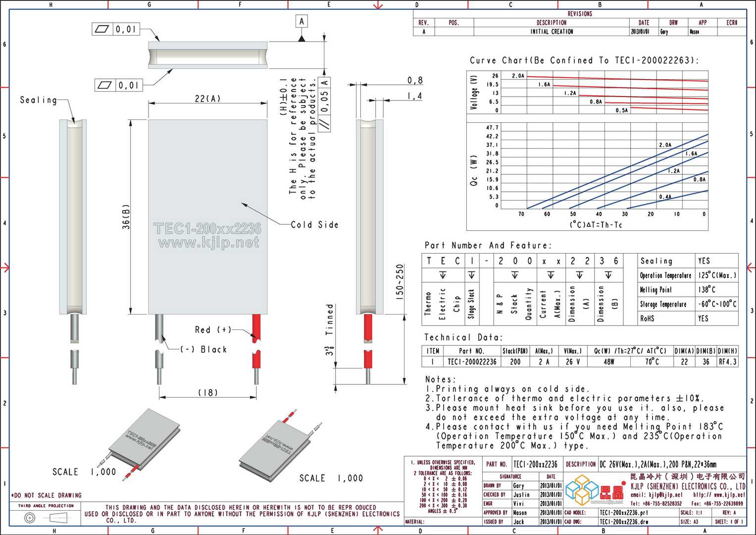Click the 'APPROVED BY' name Mason in signatures

520,513
